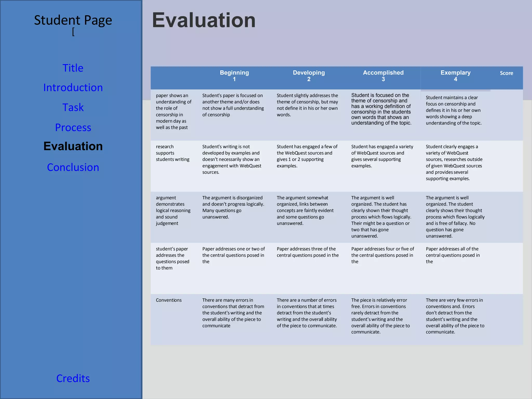Navigate to the Task page

point(73,108)
